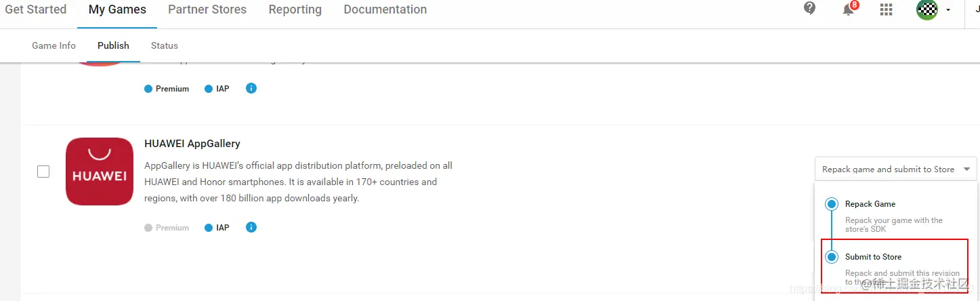980x301 pixels.
Task: Click the HUAWEI AppGallery title
Action: pyautogui.click(x=192, y=144)
